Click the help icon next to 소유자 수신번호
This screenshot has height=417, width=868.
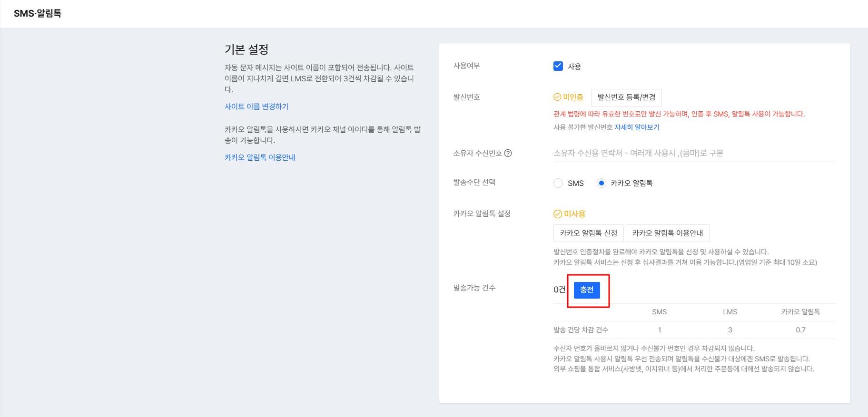coord(508,153)
